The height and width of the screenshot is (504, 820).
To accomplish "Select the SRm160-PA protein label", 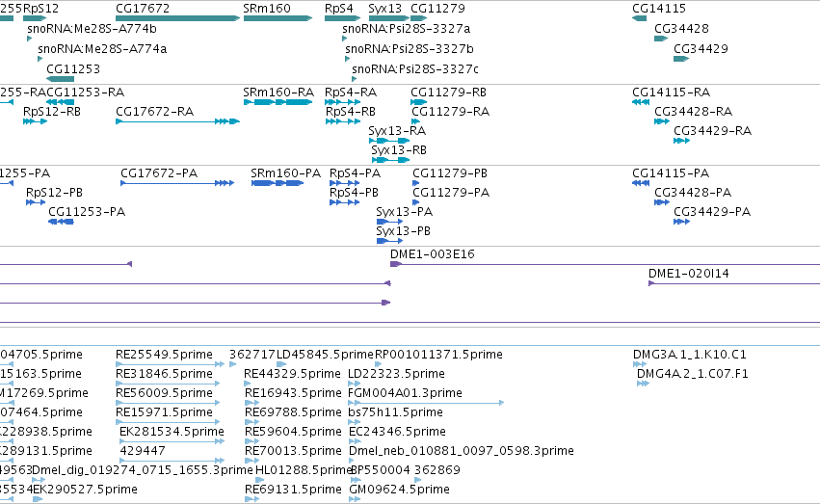I will [x=285, y=173].
